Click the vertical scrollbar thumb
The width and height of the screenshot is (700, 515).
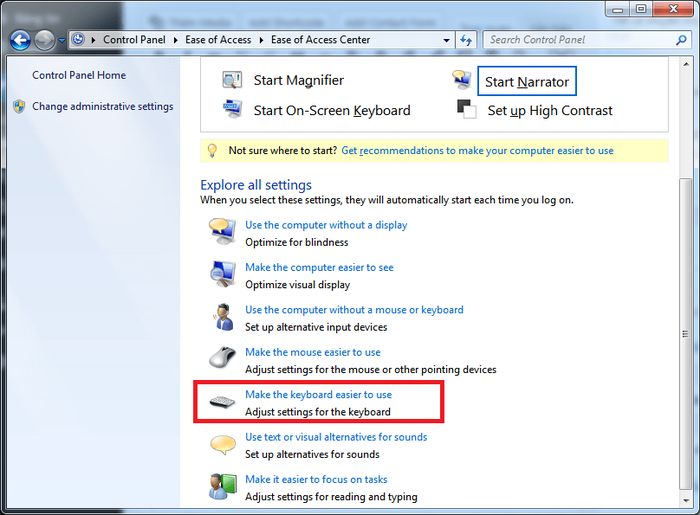tap(685, 334)
